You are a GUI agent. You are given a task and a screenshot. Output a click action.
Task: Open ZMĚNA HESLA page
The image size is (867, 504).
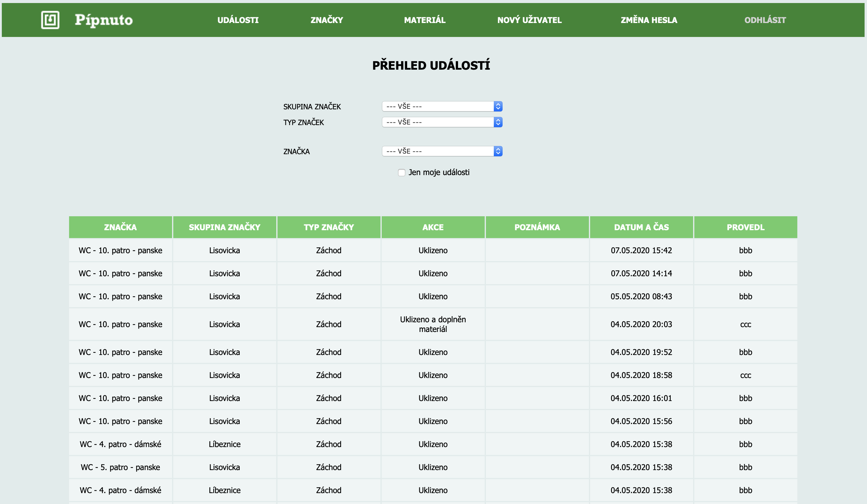tap(649, 20)
